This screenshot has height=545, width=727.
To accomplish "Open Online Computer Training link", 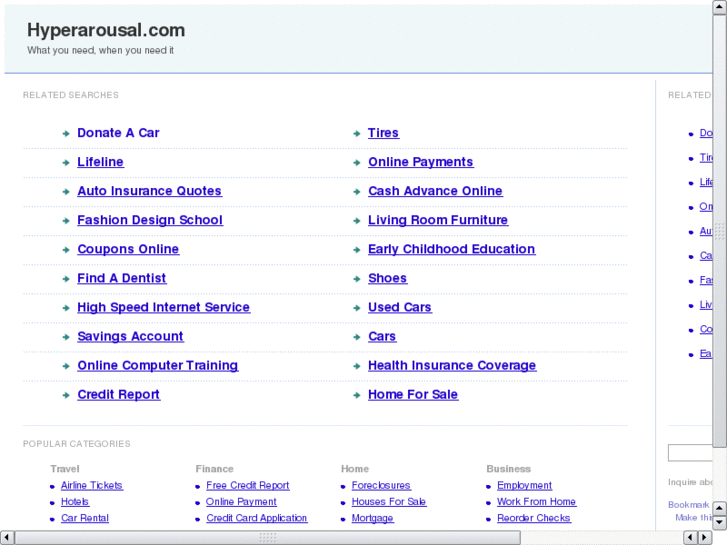I will (x=158, y=365).
